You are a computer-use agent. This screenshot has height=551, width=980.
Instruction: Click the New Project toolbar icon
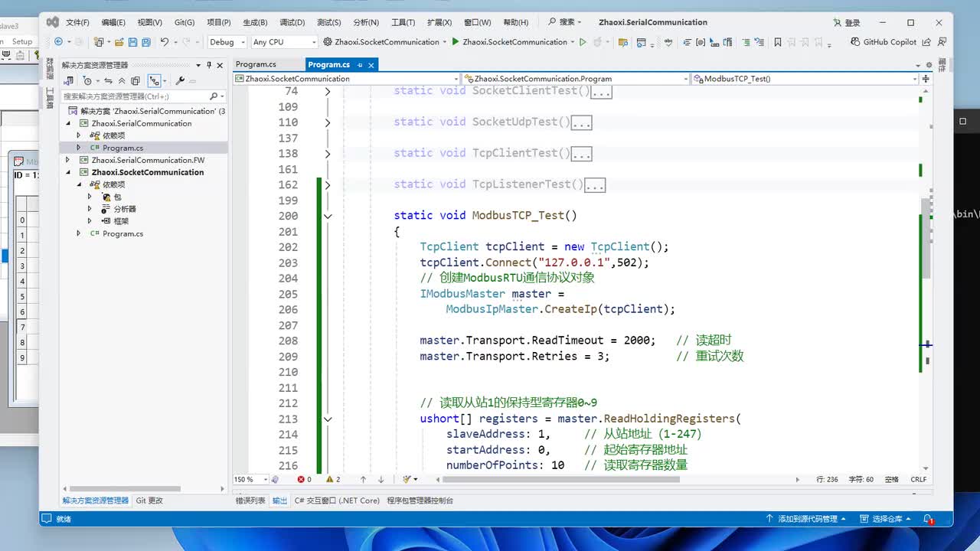pyautogui.click(x=99, y=42)
